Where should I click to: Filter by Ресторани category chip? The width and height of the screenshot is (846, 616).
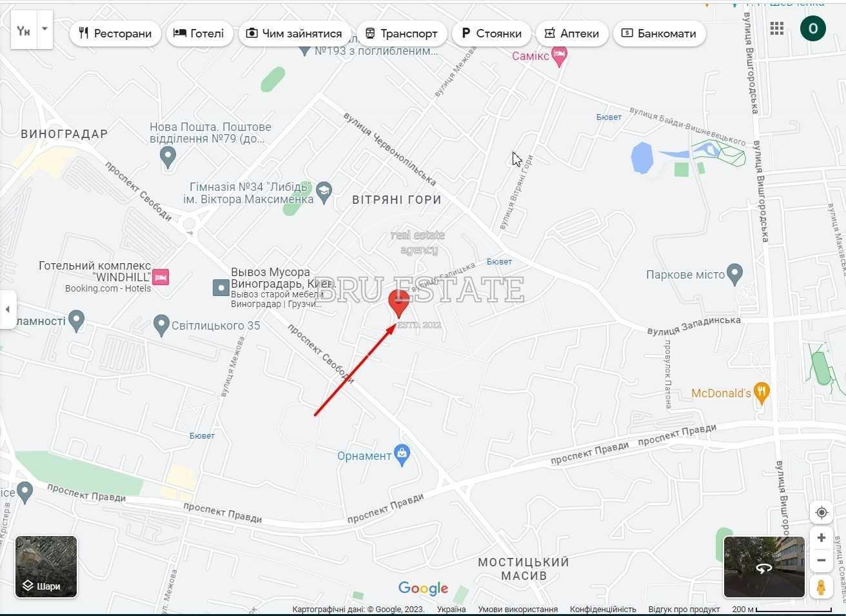(115, 34)
